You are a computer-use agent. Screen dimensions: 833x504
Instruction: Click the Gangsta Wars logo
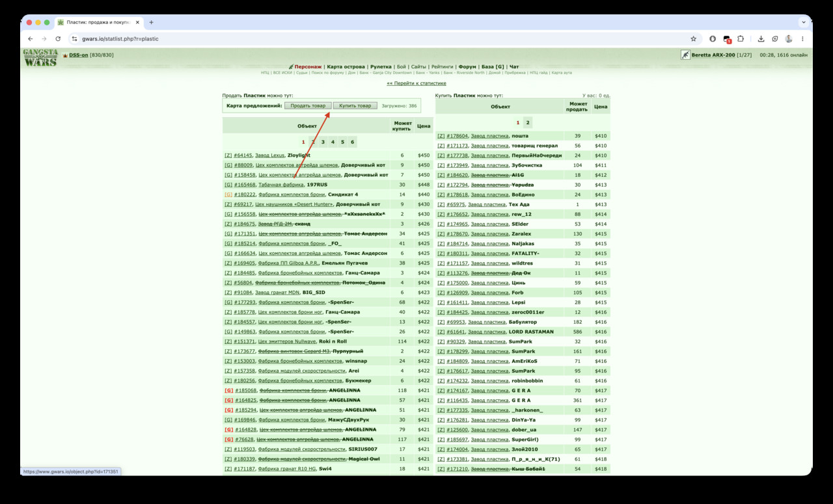pos(40,57)
